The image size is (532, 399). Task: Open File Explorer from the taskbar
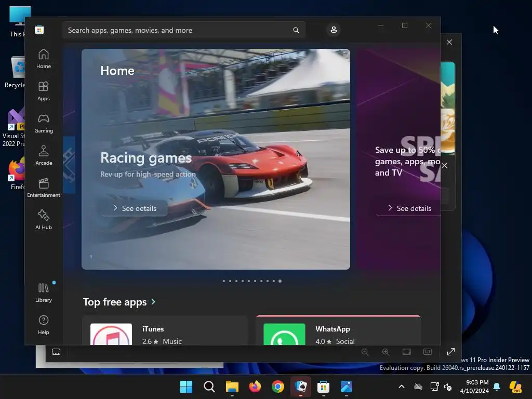click(232, 387)
